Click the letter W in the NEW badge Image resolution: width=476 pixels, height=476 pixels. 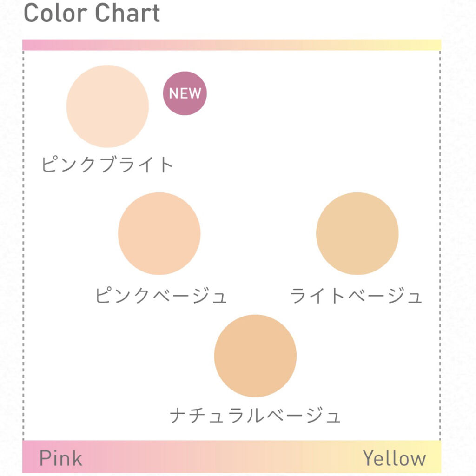point(195,93)
